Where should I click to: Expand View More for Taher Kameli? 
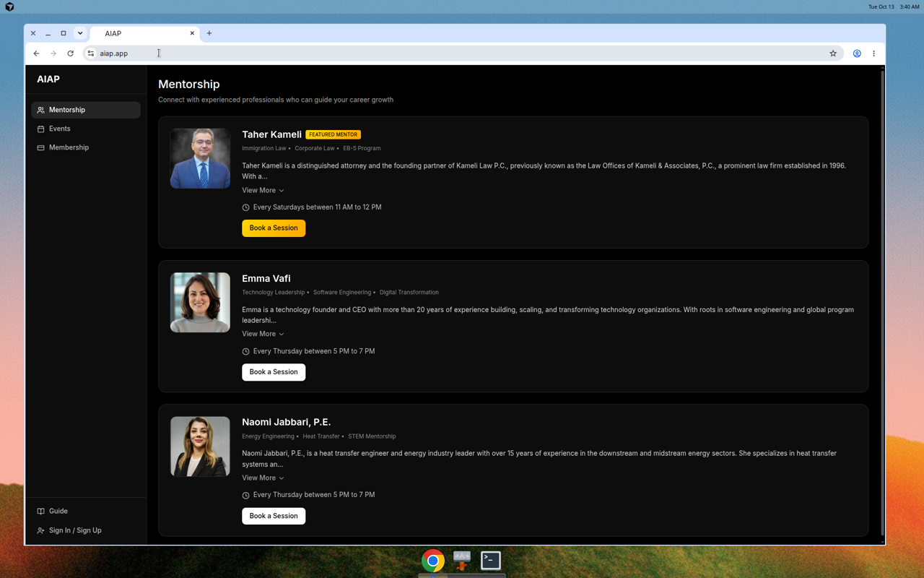263,191
